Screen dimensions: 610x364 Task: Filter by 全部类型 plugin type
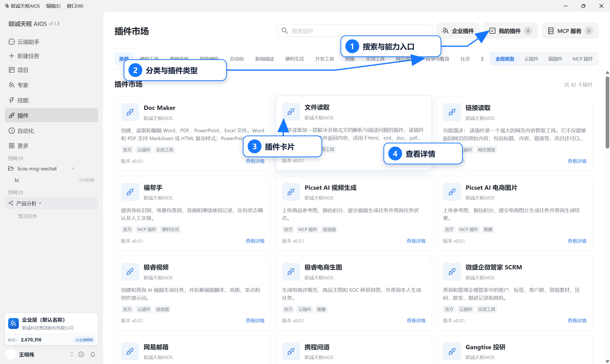505,59
